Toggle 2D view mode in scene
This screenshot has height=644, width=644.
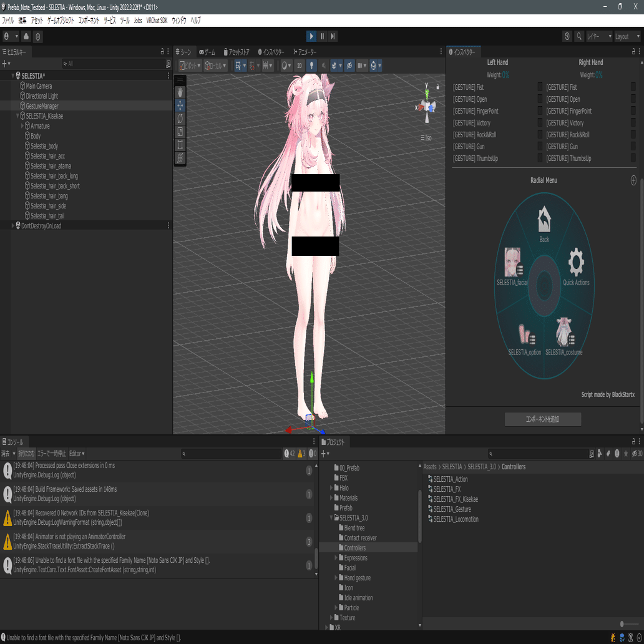(300, 66)
